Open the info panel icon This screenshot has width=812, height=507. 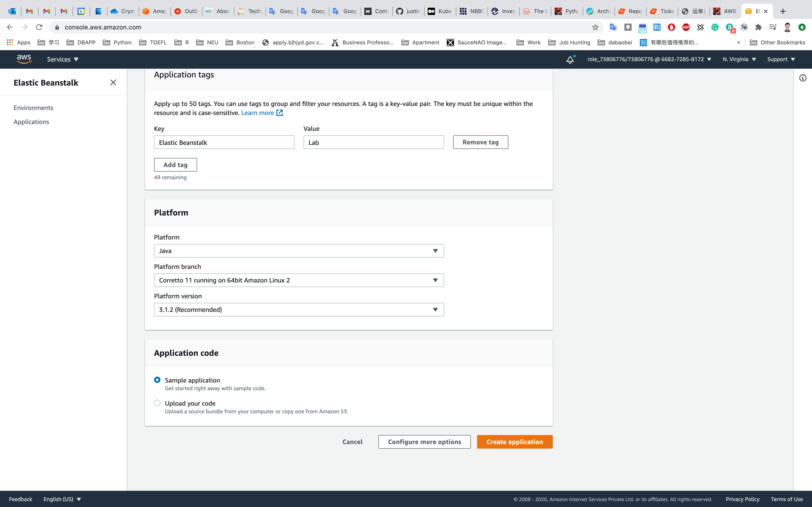pyautogui.click(x=803, y=78)
